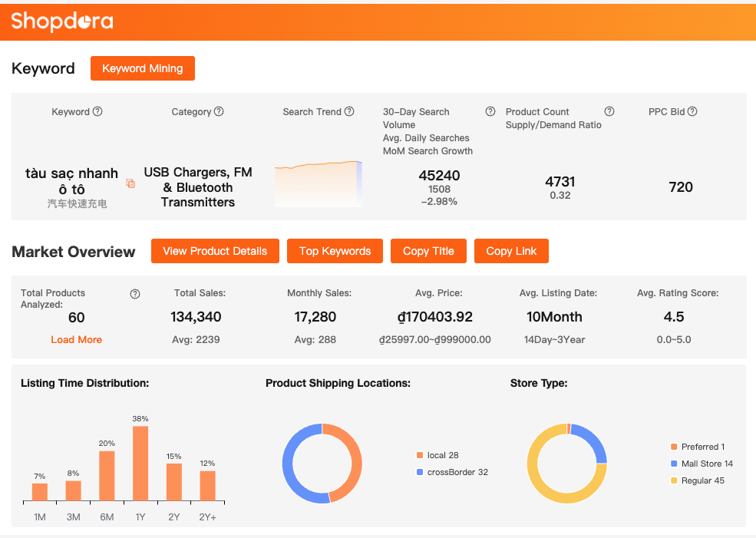Screen dimensions: 756x538
Task: Click help icon for Product Count
Action: 609,111
